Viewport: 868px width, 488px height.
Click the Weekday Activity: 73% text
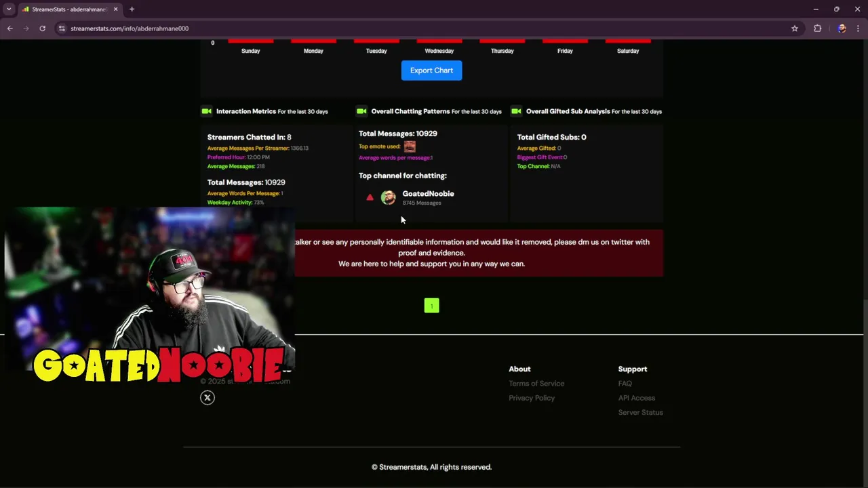click(x=235, y=202)
